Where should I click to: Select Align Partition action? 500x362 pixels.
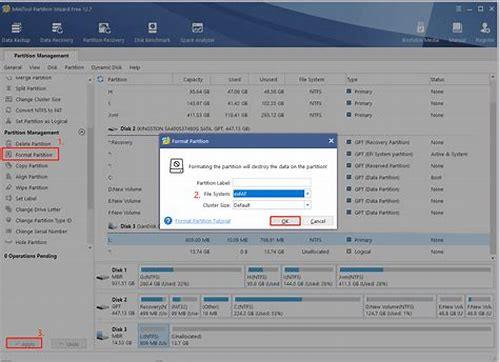point(27,177)
